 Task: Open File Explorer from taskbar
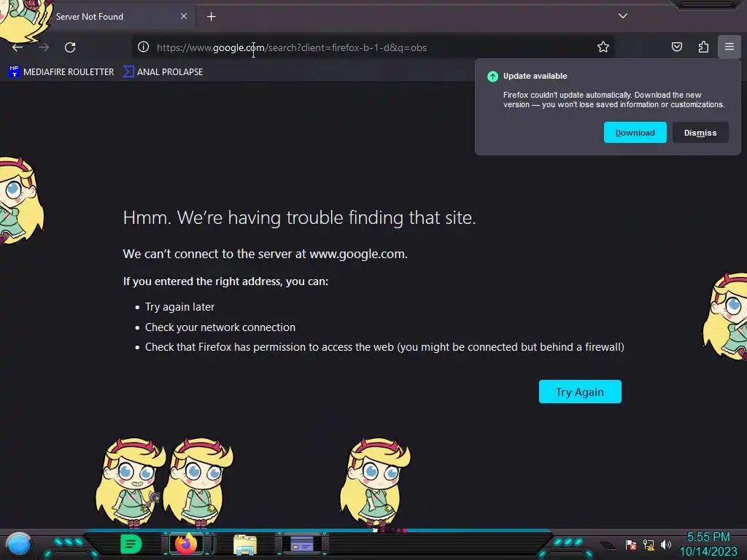245,544
